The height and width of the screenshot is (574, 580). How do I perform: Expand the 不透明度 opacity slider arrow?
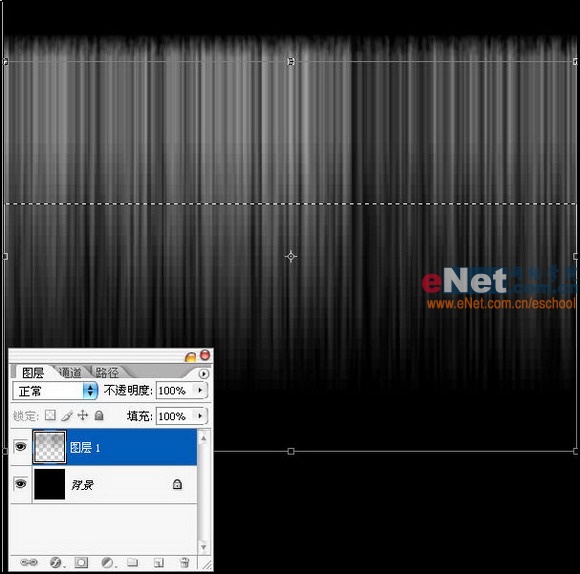[200, 390]
